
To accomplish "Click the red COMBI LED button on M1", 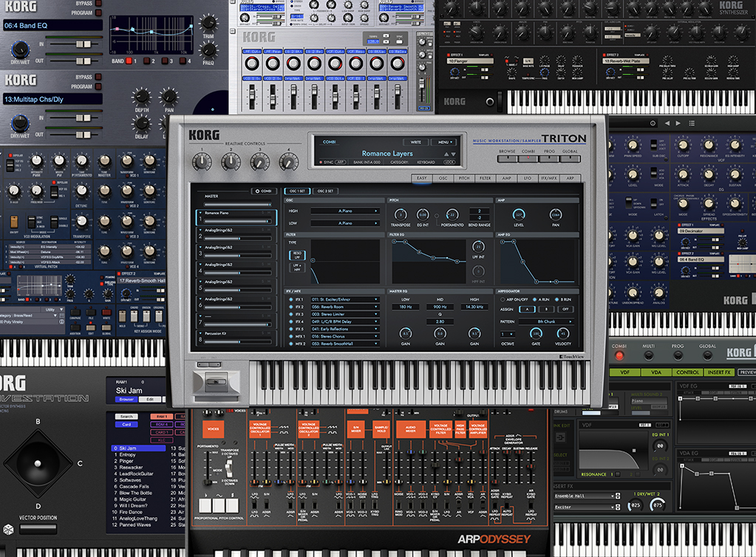I will [619, 356].
